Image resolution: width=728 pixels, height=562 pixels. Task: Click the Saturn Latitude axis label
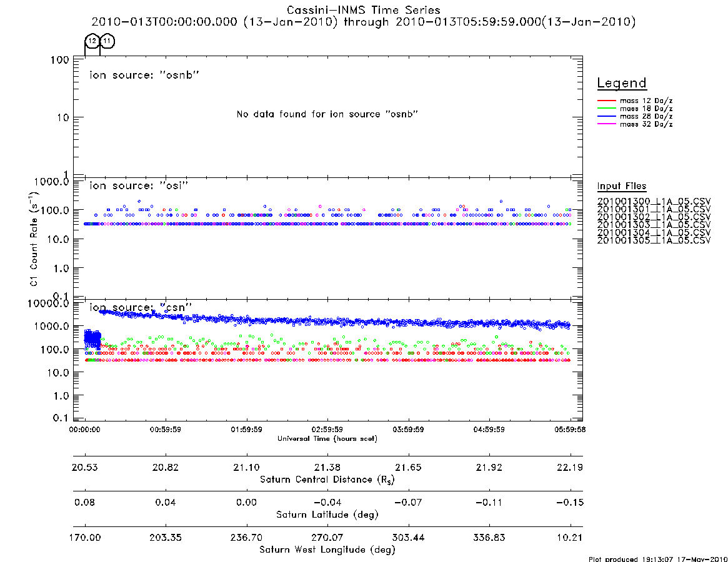tap(327, 515)
